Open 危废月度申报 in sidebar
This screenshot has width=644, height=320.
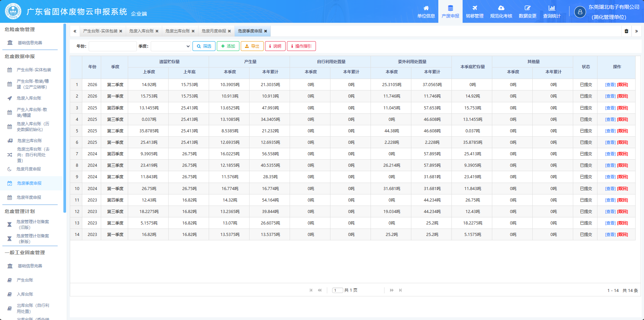click(29, 169)
